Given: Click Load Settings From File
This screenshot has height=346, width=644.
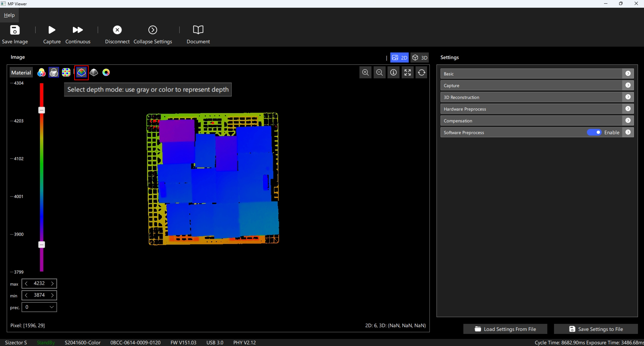Looking at the screenshot, I should tap(505, 329).
